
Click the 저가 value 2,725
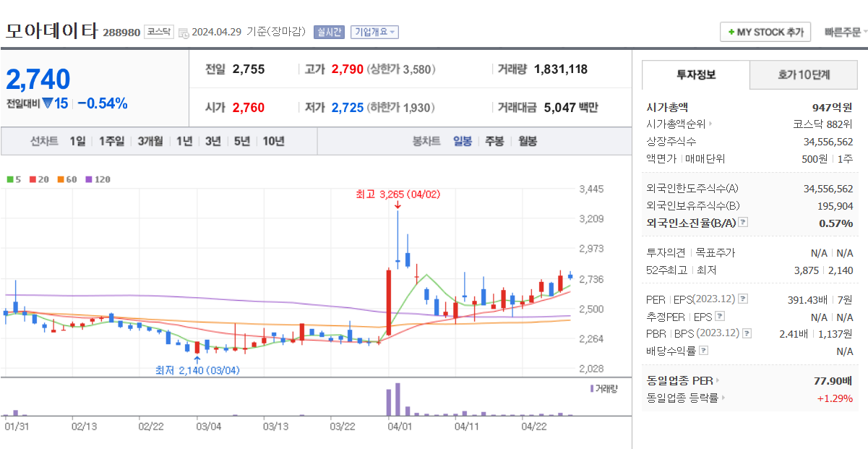348,108
